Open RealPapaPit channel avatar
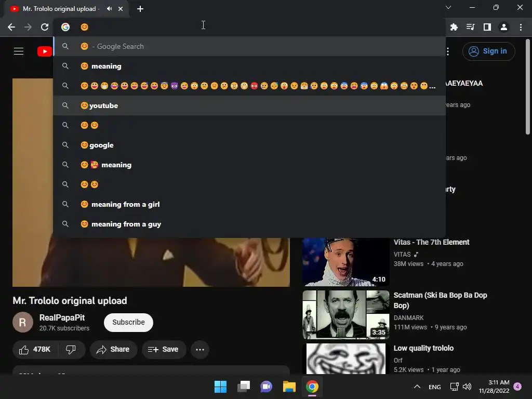Screen dimensions: 532x399 click(23, 322)
